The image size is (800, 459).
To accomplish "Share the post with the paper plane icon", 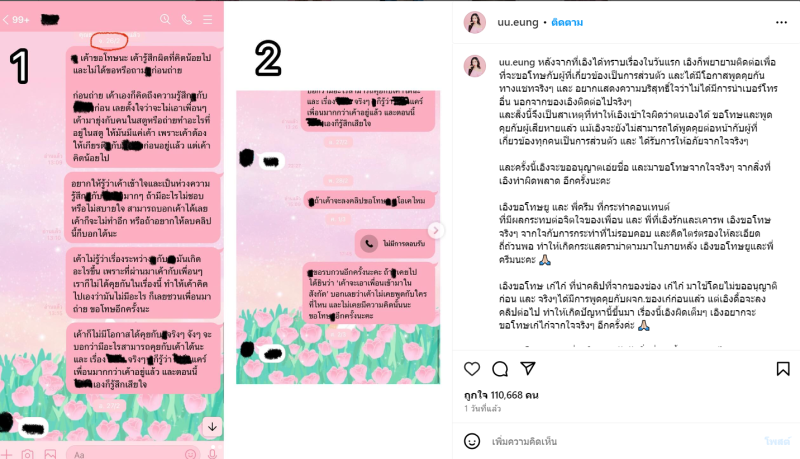I will click(528, 368).
